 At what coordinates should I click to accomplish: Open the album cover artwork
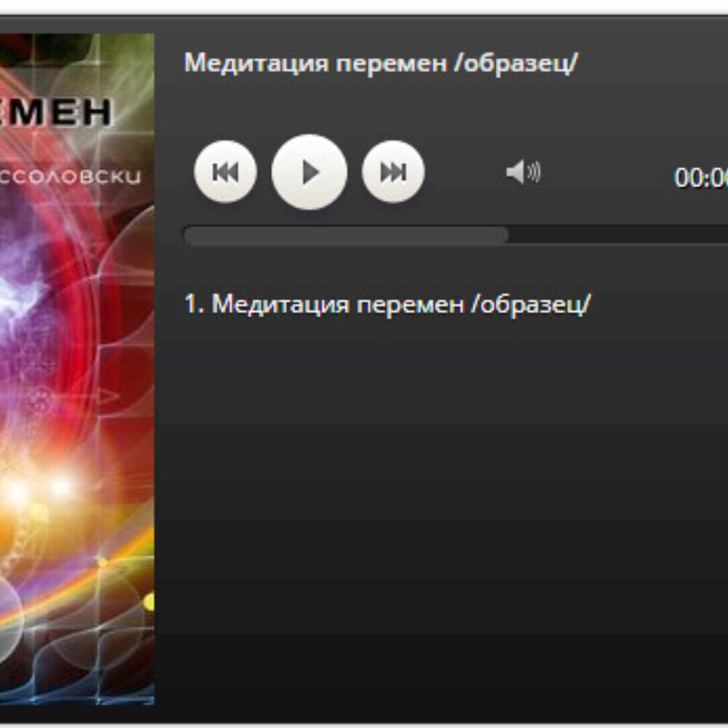coord(77,369)
